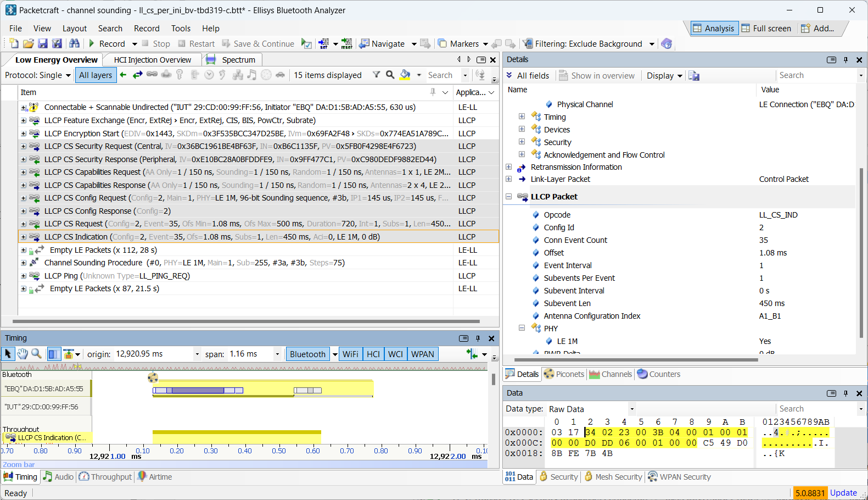Open the Tools menu
The height and width of the screenshot is (500, 868).
point(181,29)
